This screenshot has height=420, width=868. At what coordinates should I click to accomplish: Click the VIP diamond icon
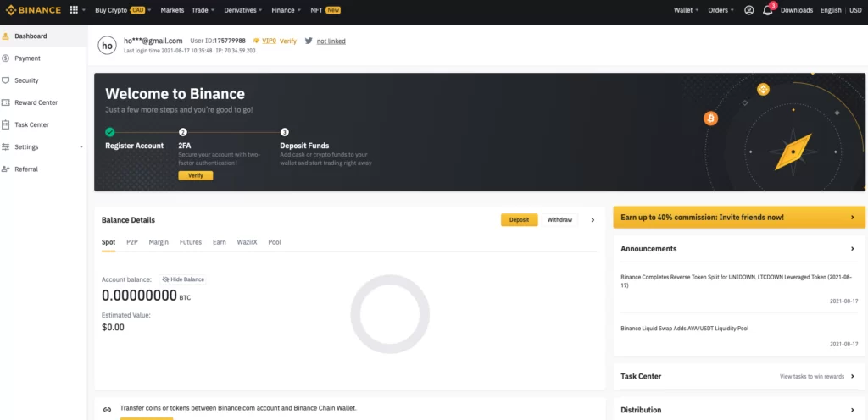[256, 41]
